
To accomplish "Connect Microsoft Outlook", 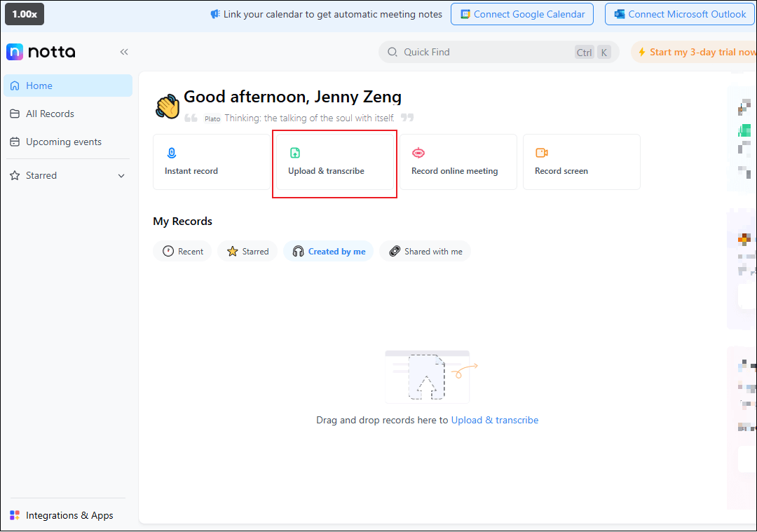I will (680, 15).
